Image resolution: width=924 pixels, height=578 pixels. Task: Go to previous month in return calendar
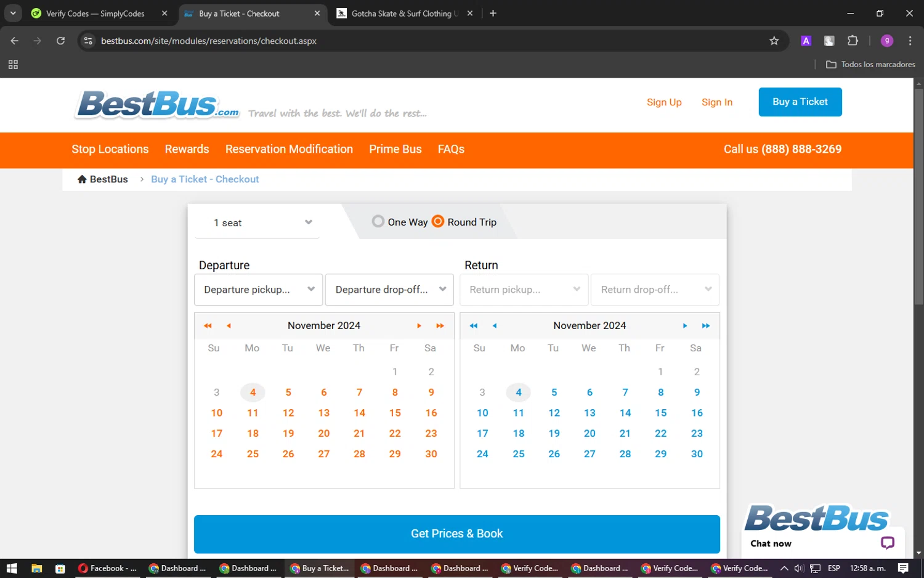click(494, 325)
